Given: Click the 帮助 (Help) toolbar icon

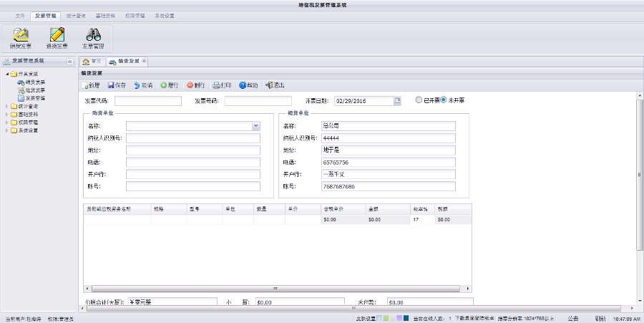Looking at the screenshot, I should point(243,85).
